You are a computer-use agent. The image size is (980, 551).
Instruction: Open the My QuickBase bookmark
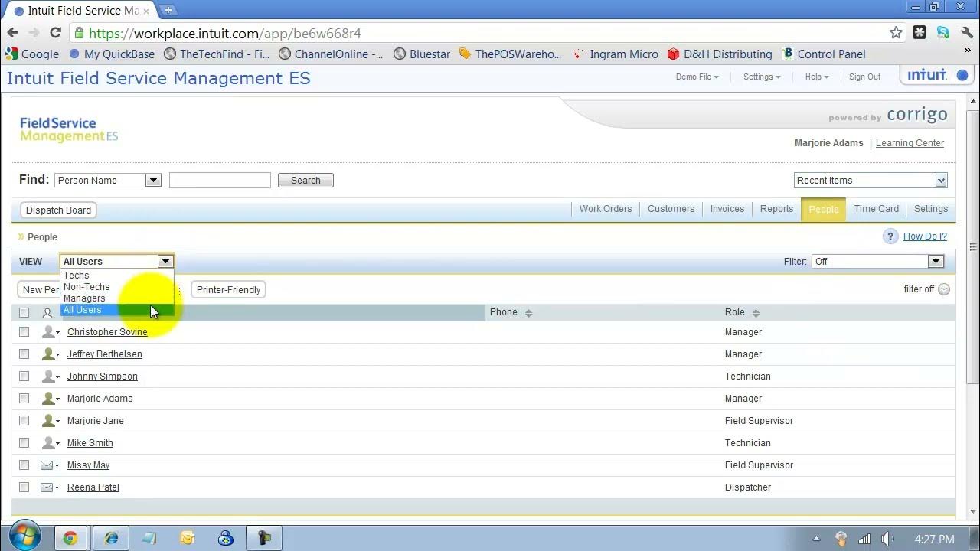click(112, 54)
